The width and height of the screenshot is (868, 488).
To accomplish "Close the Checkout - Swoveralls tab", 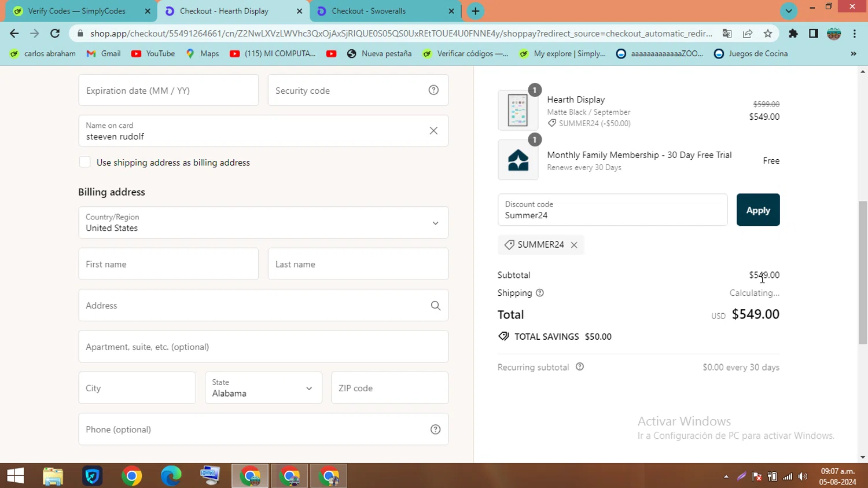I will [451, 11].
